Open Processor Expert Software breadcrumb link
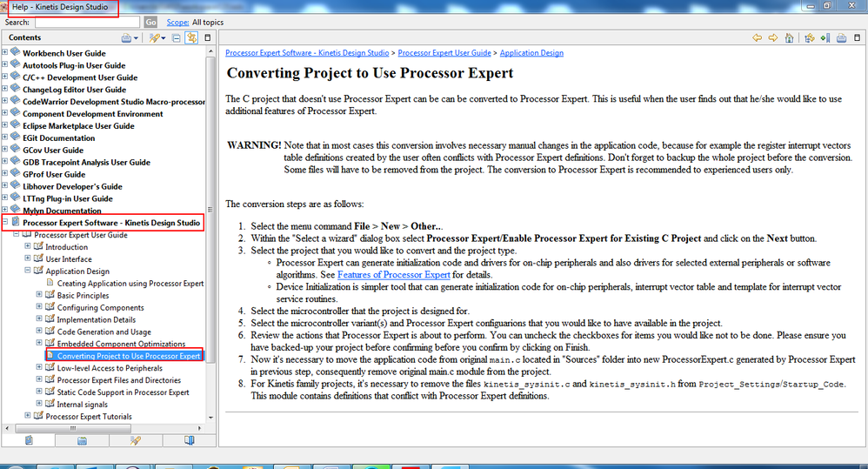 pyautogui.click(x=307, y=52)
